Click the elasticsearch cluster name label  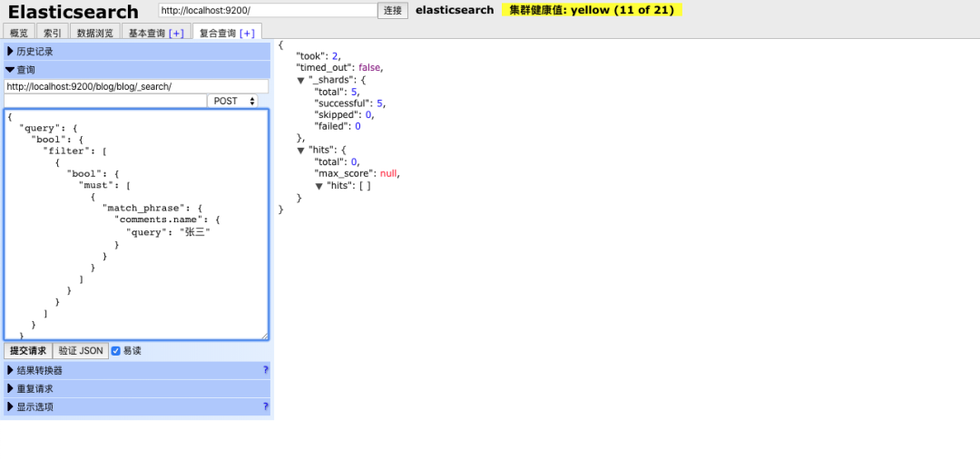[x=455, y=10]
